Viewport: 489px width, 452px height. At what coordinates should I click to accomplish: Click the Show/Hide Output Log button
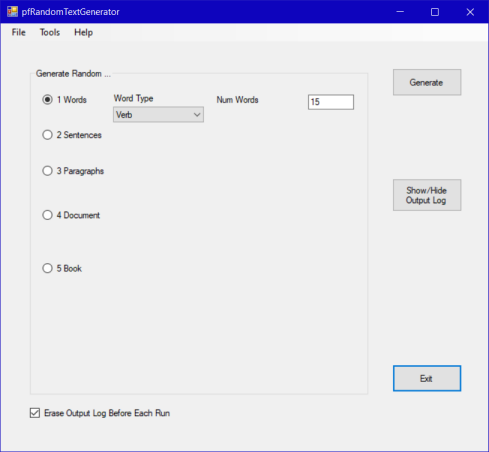427,195
